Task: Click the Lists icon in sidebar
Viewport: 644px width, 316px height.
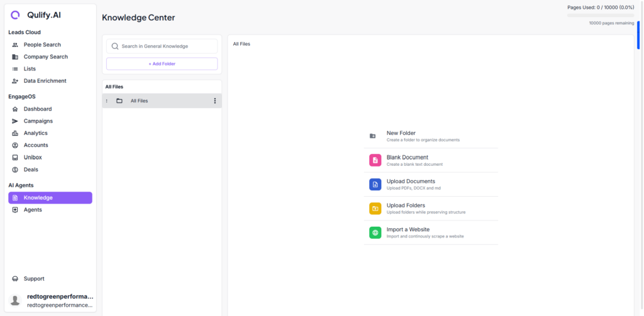Action: point(15,69)
